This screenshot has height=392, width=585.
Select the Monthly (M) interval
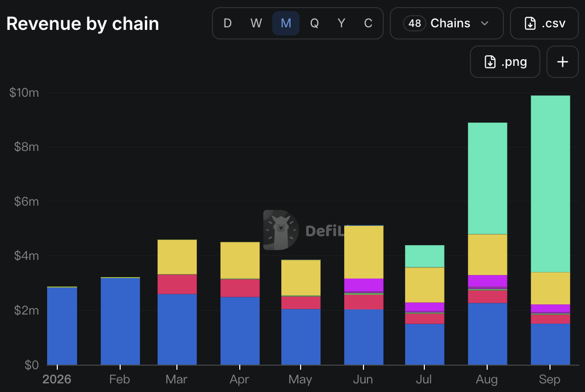point(286,23)
